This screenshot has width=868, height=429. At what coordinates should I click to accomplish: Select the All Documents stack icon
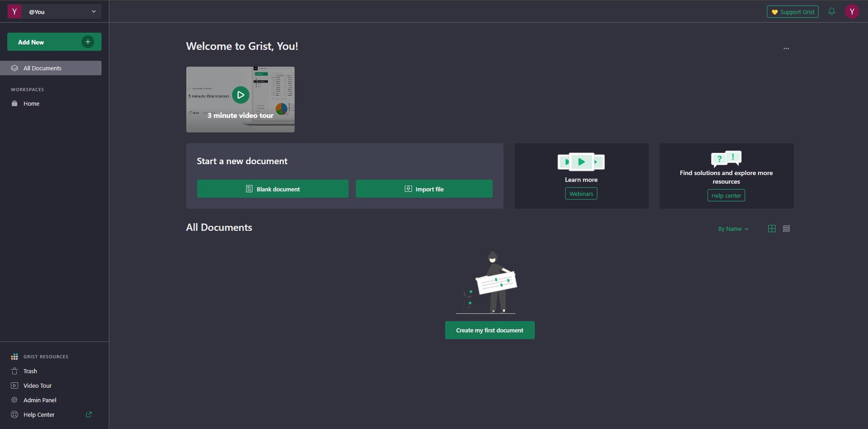[15, 68]
